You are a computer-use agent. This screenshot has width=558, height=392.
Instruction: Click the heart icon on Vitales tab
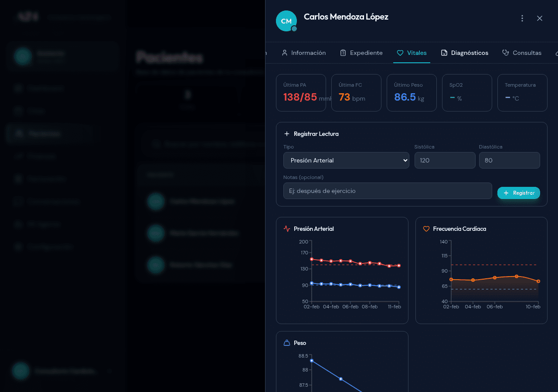(400, 53)
